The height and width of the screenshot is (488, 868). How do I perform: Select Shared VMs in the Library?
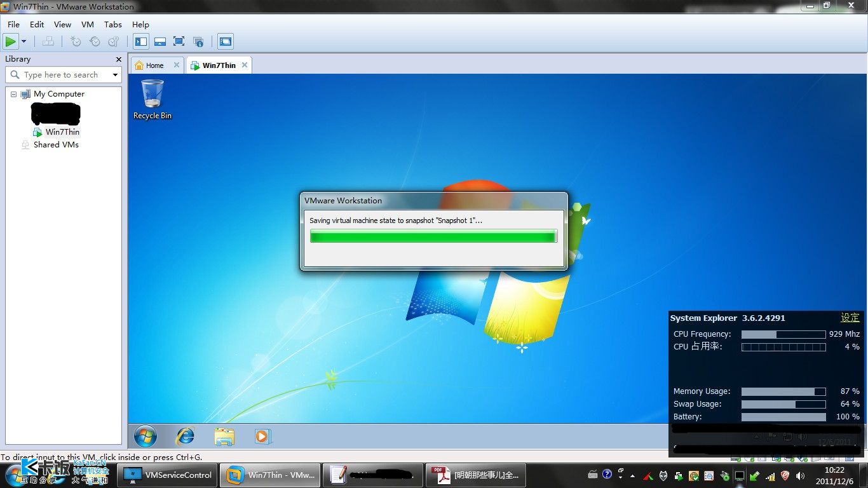(56, 144)
